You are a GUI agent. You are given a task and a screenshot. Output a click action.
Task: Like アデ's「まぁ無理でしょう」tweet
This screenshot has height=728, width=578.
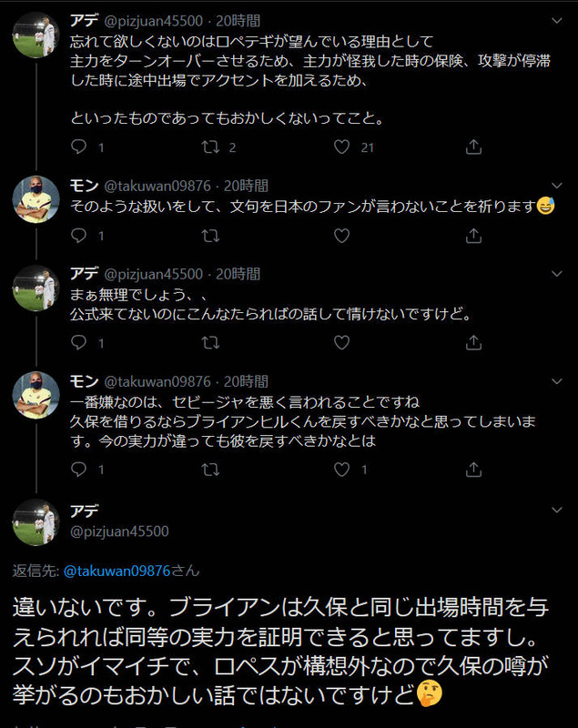(341, 343)
